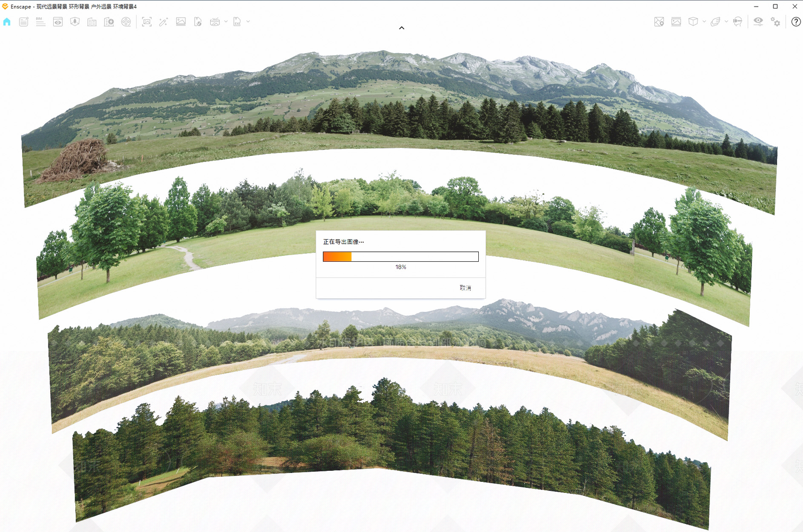Enable VR headset mode

coord(737,22)
